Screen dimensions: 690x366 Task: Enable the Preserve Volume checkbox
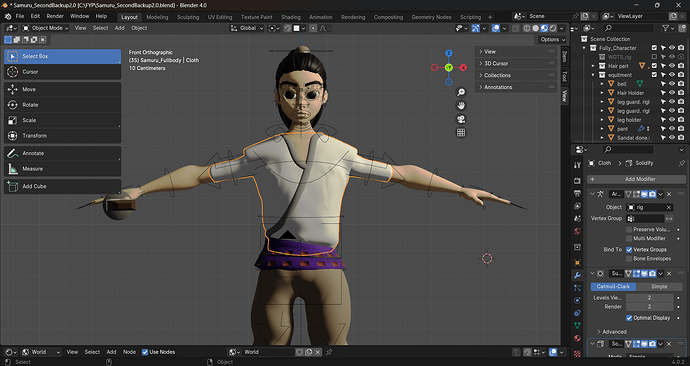pyautogui.click(x=629, y=230)
